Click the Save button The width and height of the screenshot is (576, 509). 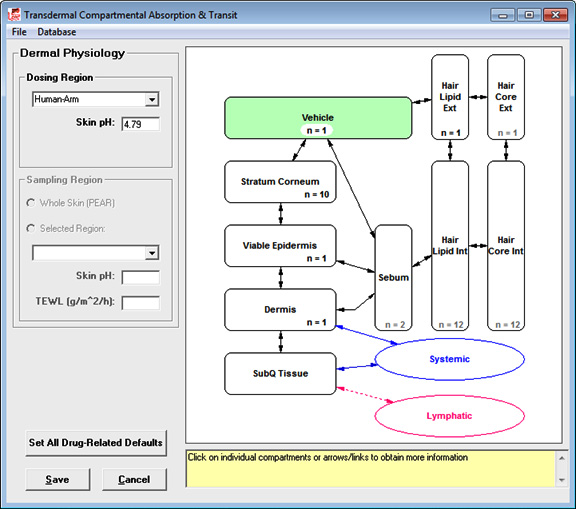(58, 479)
